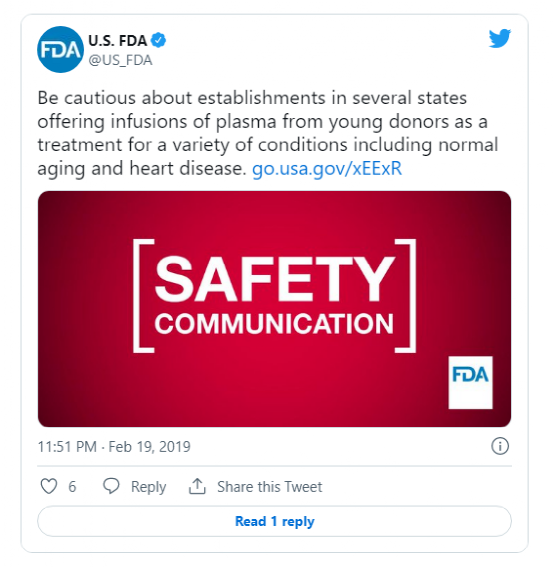The image size is (554, 568).
Task: Open the tweet info circle icon
Action: [x=500, y=446]
